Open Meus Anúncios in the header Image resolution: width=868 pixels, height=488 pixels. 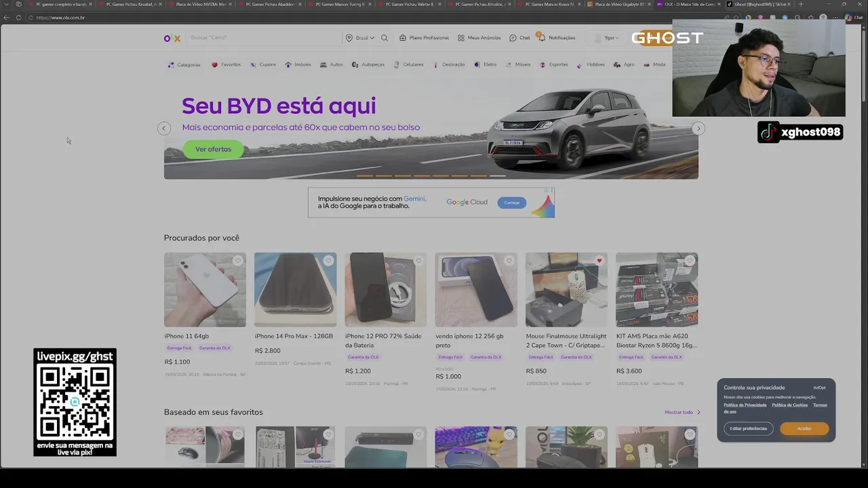click(479, 38)
